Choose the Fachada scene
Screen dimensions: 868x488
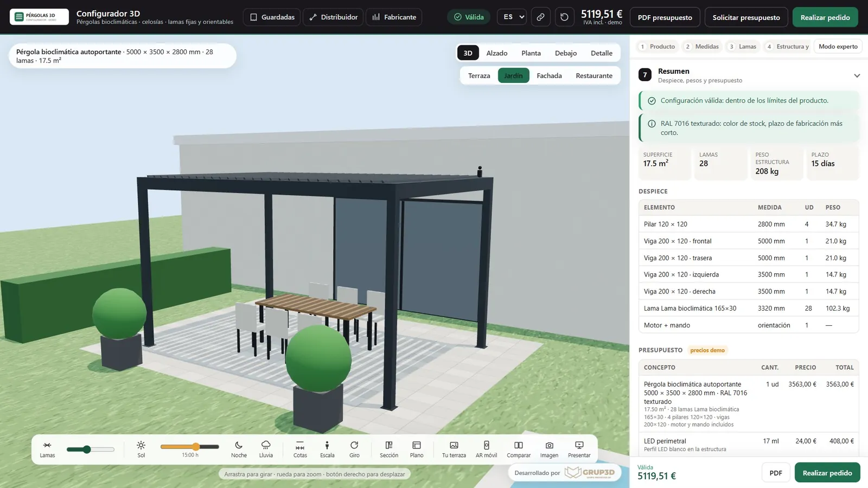point(549,76)
